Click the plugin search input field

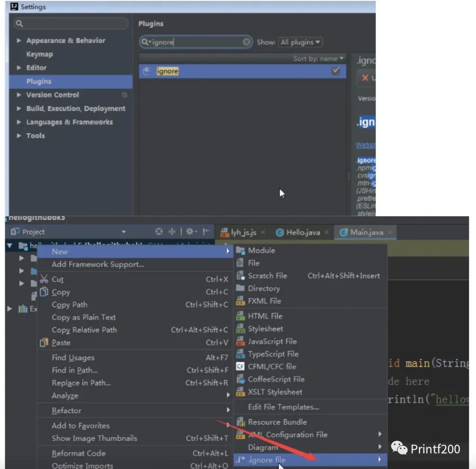click(x=196, y=42)
